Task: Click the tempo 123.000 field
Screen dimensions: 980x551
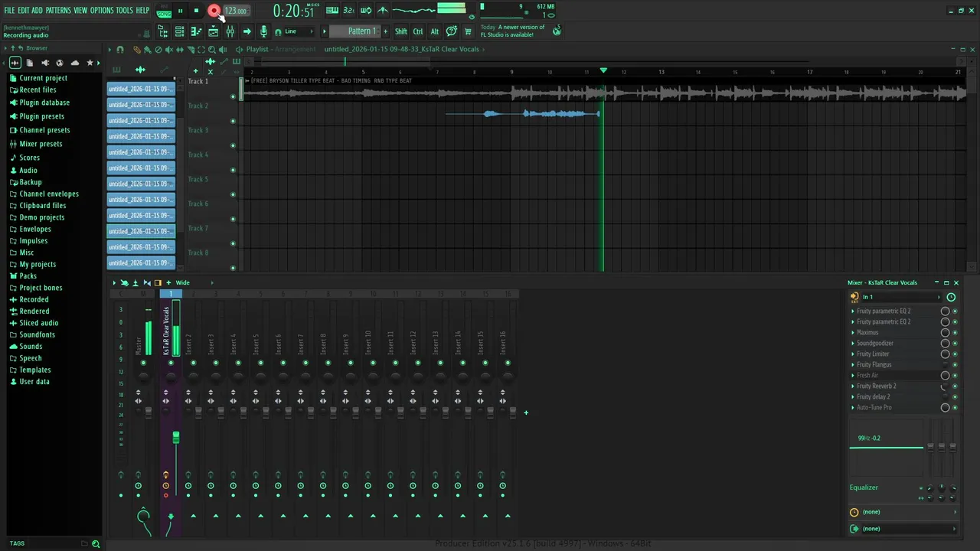Action: point(236,11)
